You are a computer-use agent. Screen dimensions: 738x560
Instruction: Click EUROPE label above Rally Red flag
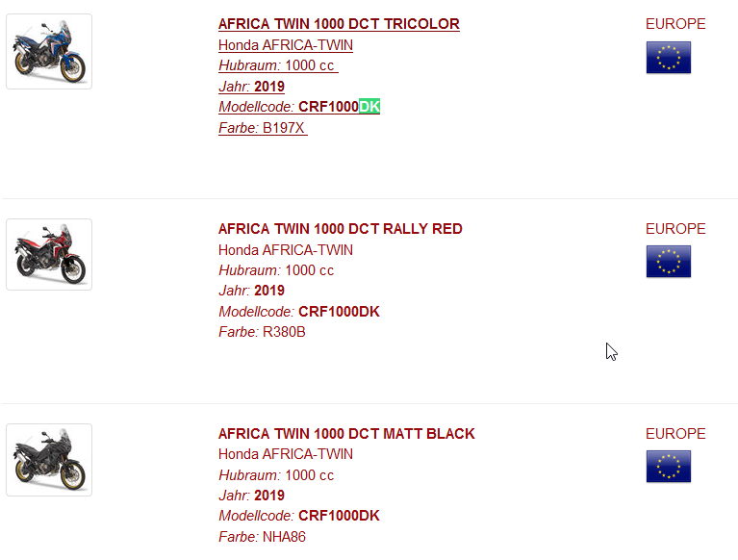pyautogui.click(x=675, y=229)
